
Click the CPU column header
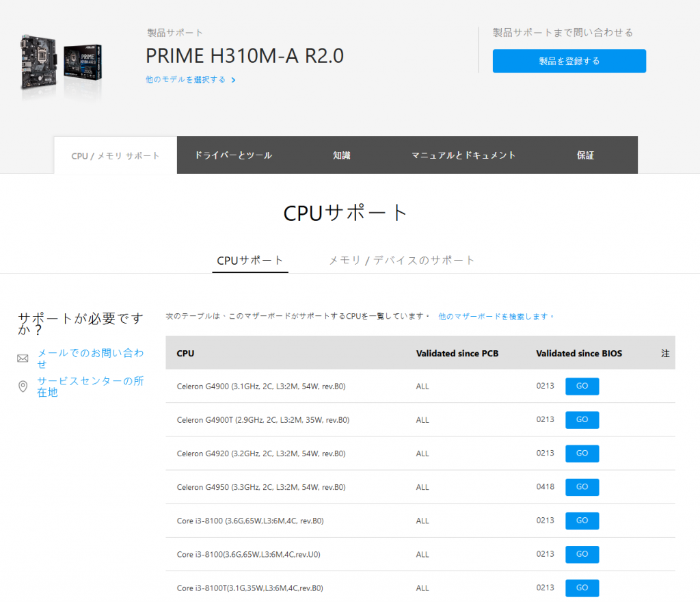(185, 353)
